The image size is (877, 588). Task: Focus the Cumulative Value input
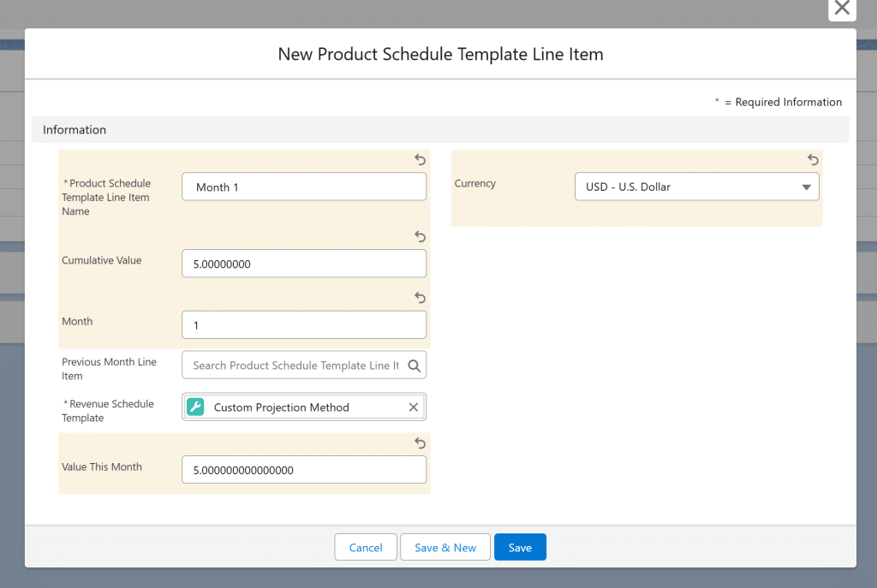(303, 264)
